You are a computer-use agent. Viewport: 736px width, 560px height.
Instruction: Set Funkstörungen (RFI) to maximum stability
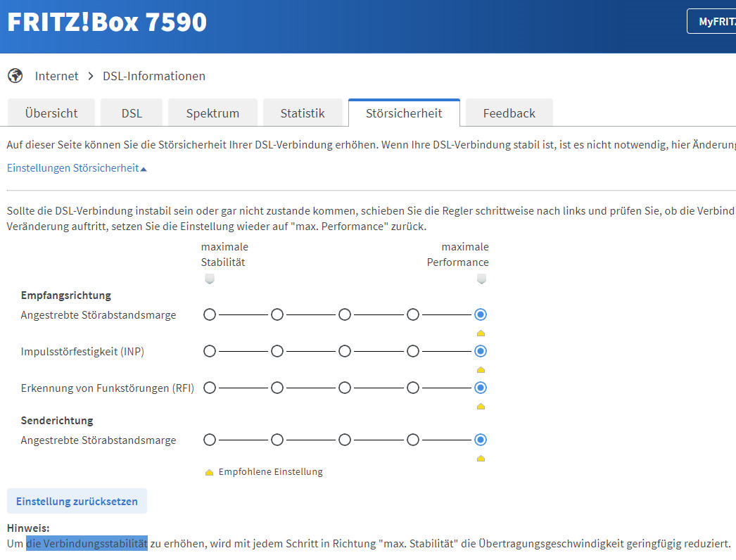point(210,388)
